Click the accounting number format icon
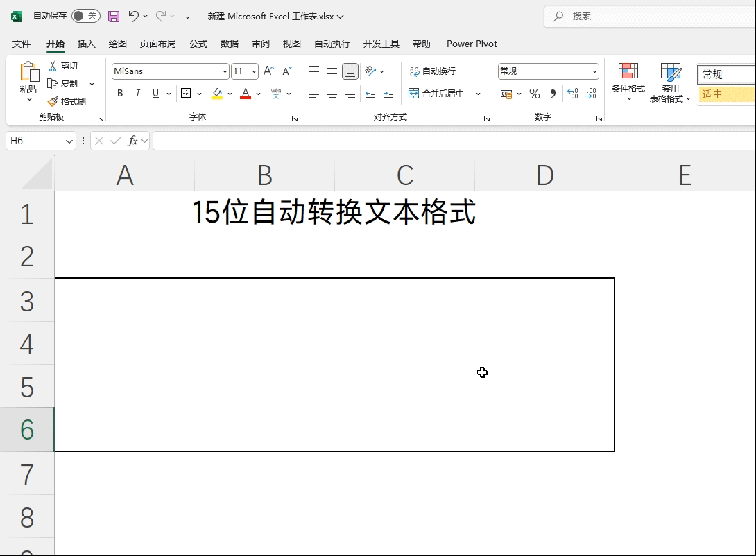The image size is (756, 556). click(x=506, y=94)
